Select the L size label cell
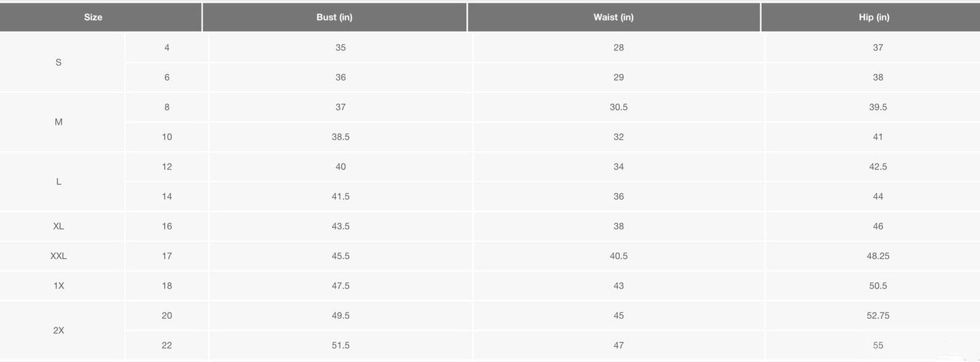 tap(58, 182)
